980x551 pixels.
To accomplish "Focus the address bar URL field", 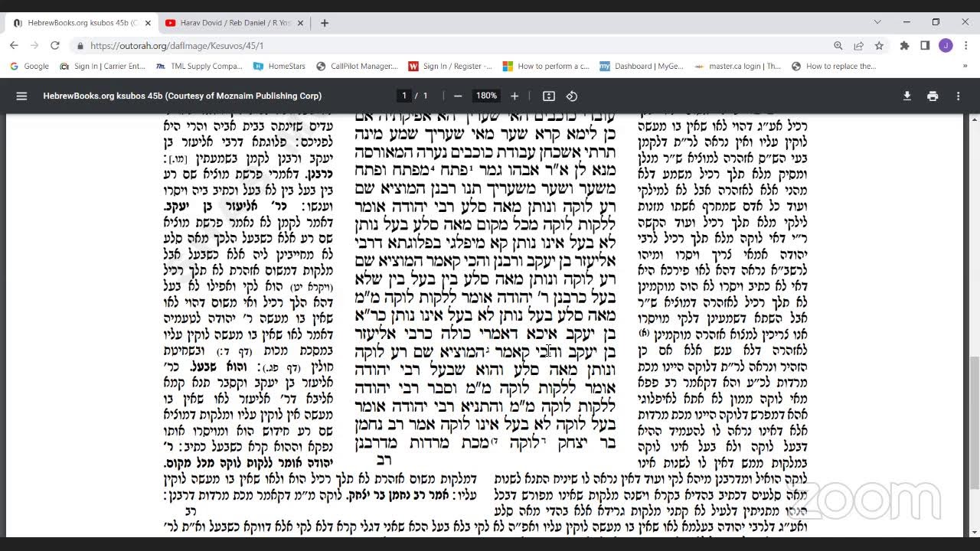I will [459, 46].
